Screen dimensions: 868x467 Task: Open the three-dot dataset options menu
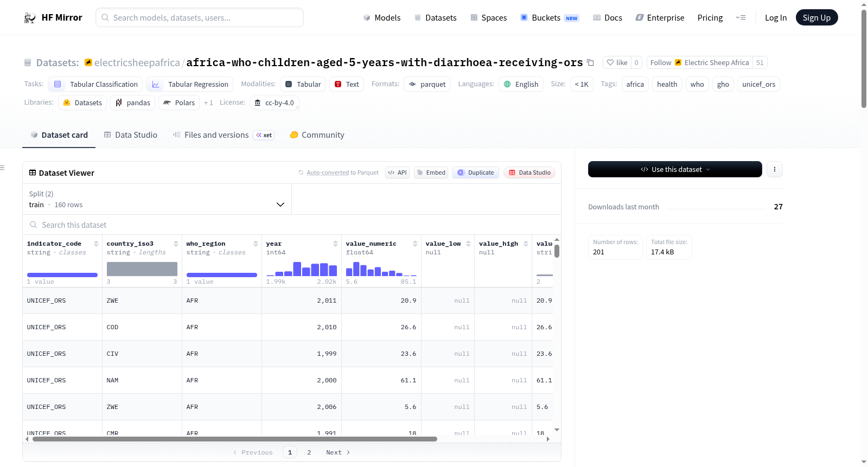[775, 169]
